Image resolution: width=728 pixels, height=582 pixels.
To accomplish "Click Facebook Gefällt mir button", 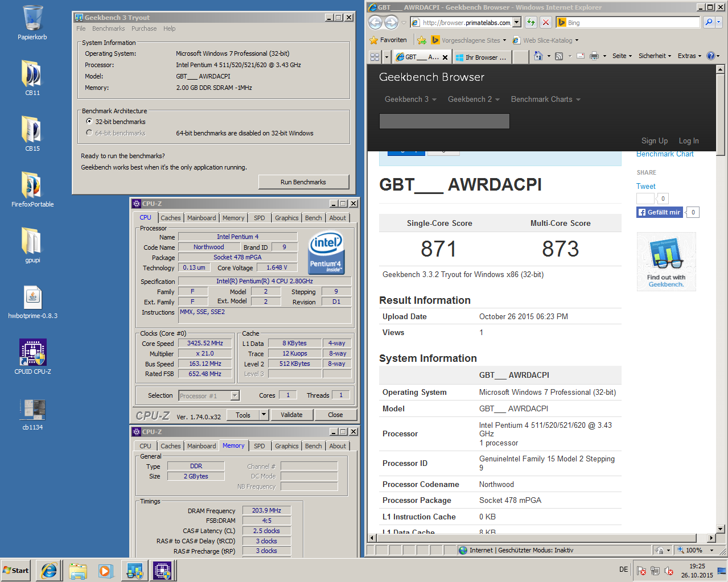I will click(660, 212).
